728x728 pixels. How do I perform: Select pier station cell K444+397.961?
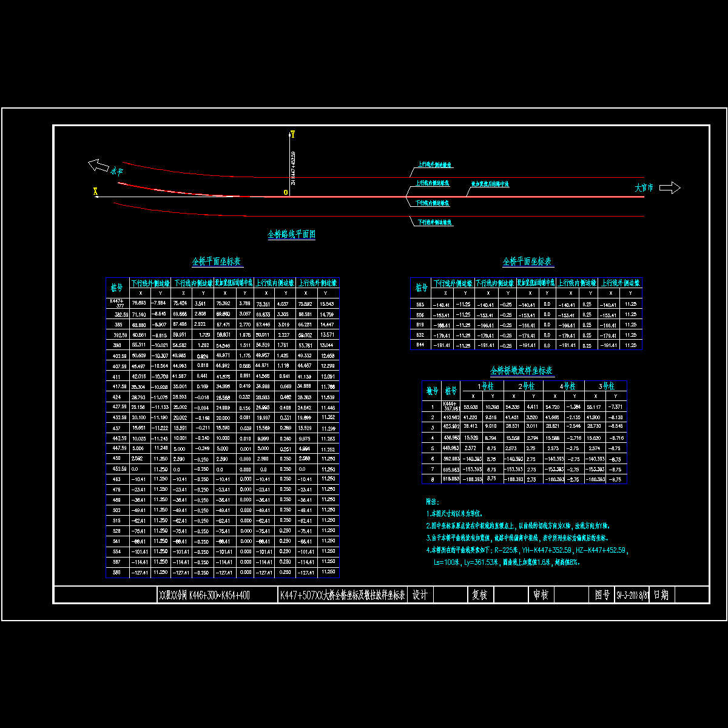[x=451, y=406]
